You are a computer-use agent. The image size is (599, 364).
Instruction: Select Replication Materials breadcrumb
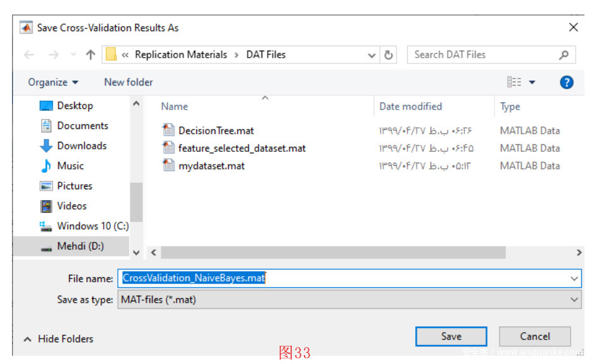[180, 54]
